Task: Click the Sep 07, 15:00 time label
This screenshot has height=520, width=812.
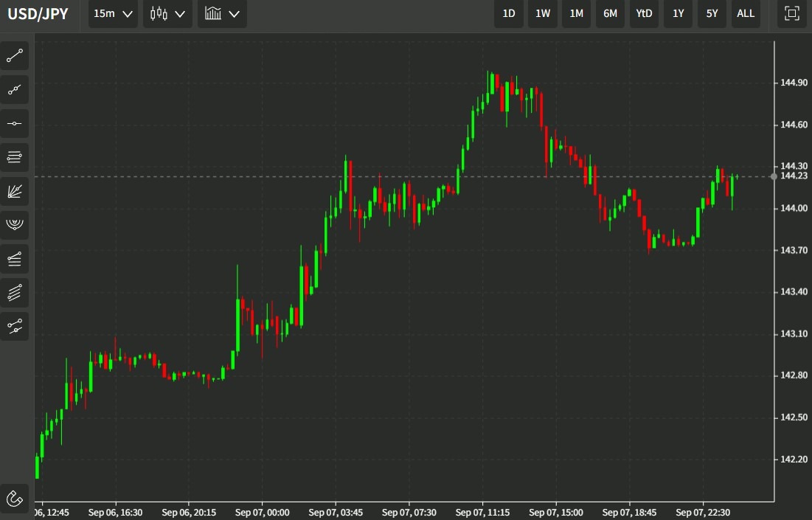Action: click(x=556, y=512)
